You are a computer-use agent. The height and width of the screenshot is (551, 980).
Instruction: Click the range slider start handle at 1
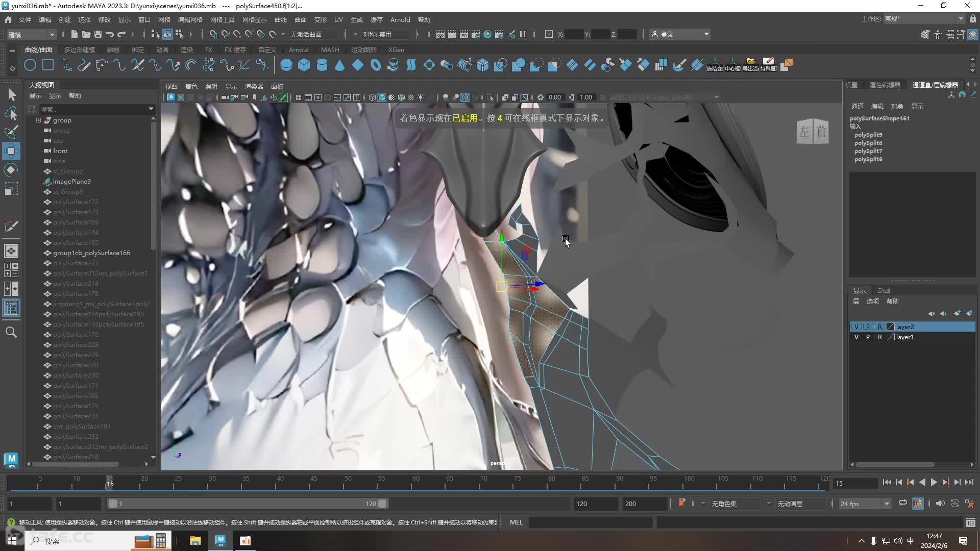(113, 504)
